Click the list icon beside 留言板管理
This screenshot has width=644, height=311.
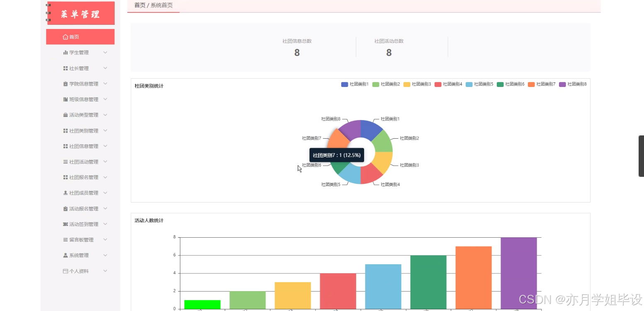(65, 240)
